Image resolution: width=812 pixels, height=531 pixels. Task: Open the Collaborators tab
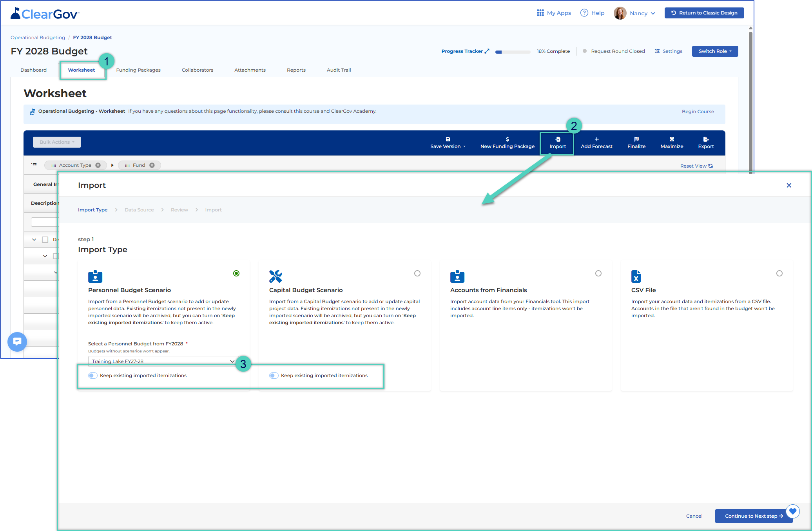point(198,70)
